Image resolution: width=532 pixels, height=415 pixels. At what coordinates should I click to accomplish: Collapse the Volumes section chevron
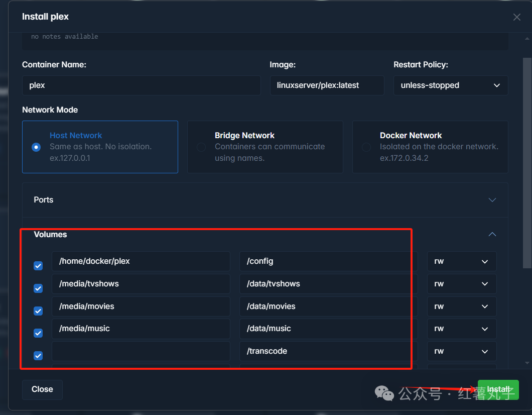point(492,234)
